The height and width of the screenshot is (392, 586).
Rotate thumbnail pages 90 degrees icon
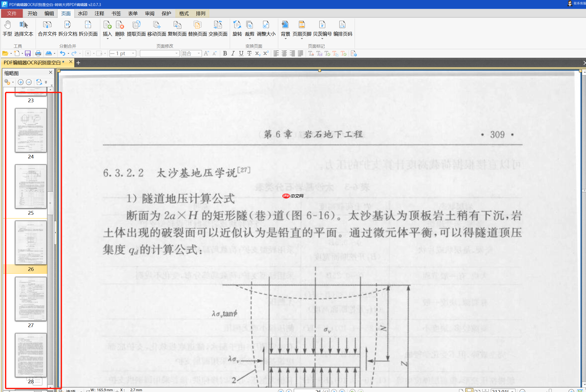[39, 82]
